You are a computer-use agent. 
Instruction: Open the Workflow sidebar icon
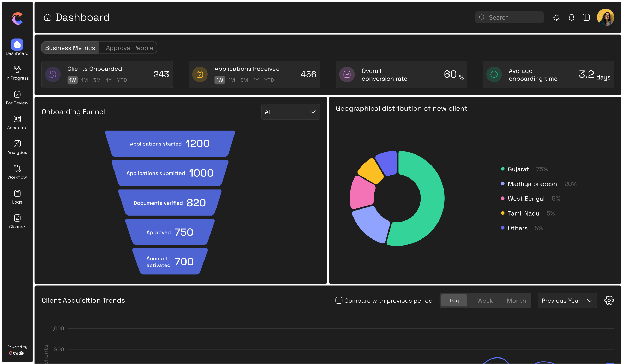(x=17, y=169)
